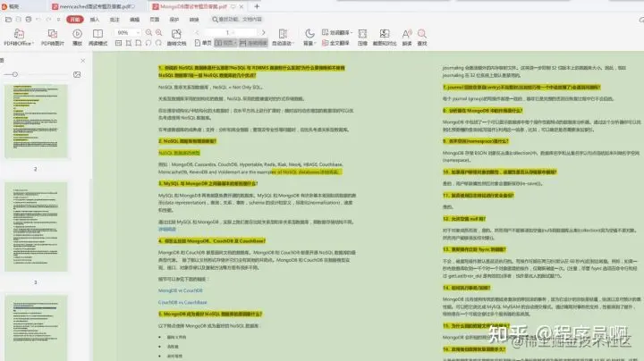Click the image icon beside thumbnail slider
This screenshot has height=361, width=644.
pyautogui.click(x=77, y=75)
